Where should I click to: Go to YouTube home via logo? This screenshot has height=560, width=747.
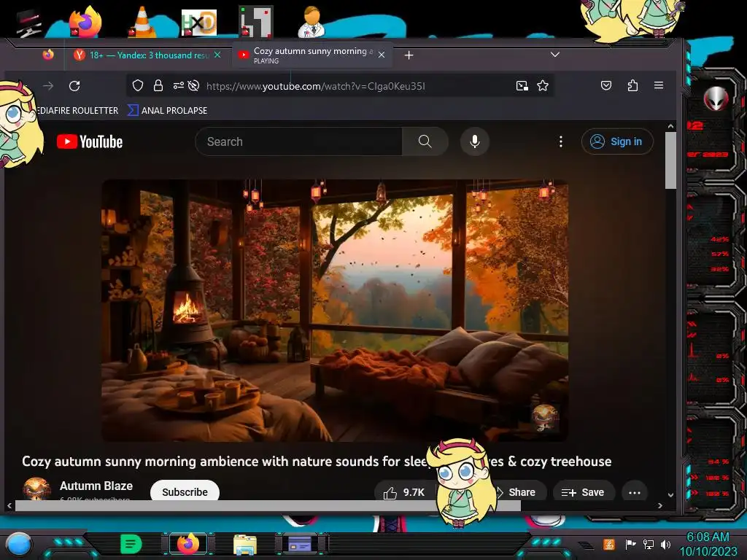(x=90, y=142)
